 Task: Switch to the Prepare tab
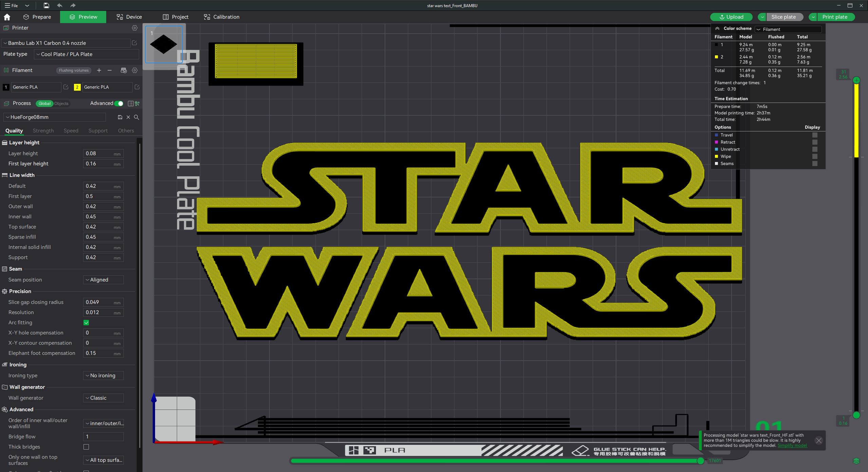pos(37,17)
